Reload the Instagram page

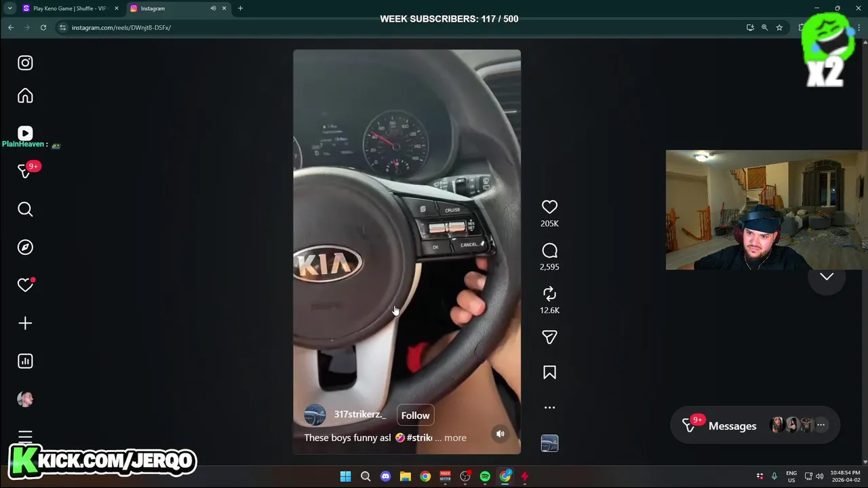point(43,28)
